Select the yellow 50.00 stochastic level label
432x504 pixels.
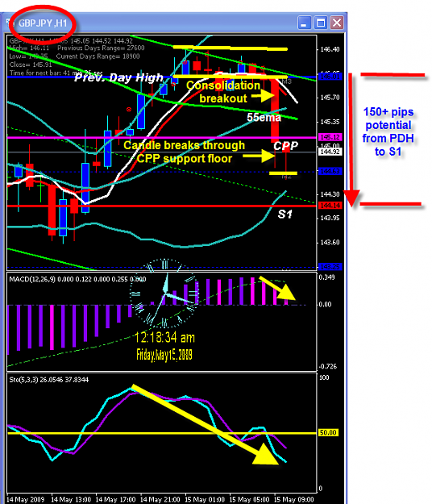pos(328,433)
